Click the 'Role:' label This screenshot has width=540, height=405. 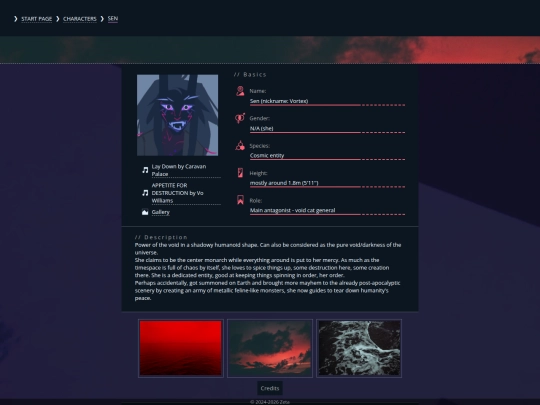[256, 200]
